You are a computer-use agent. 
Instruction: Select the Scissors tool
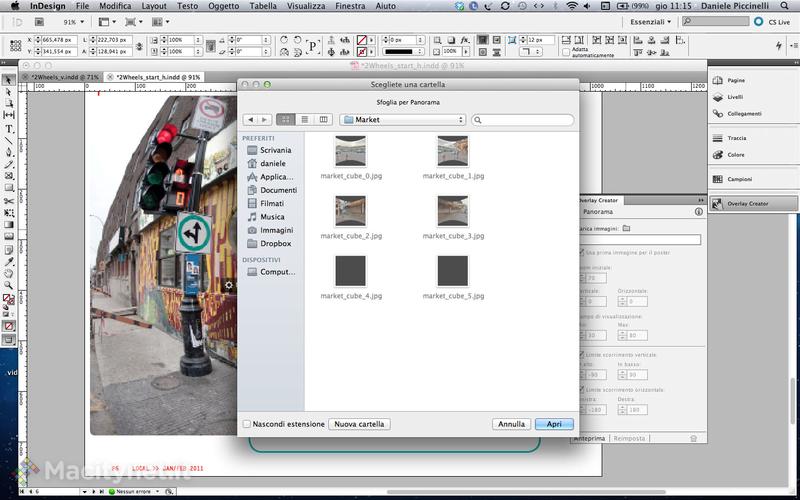click(9, 200)
